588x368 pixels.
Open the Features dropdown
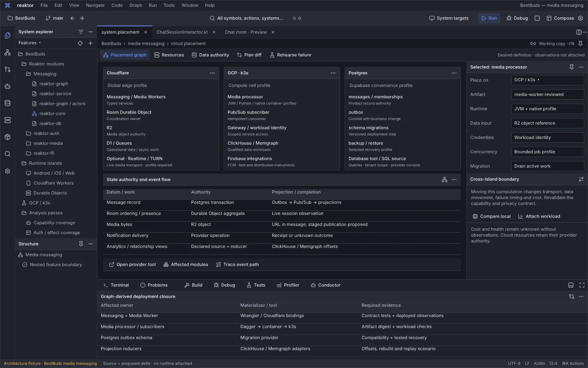30,43
